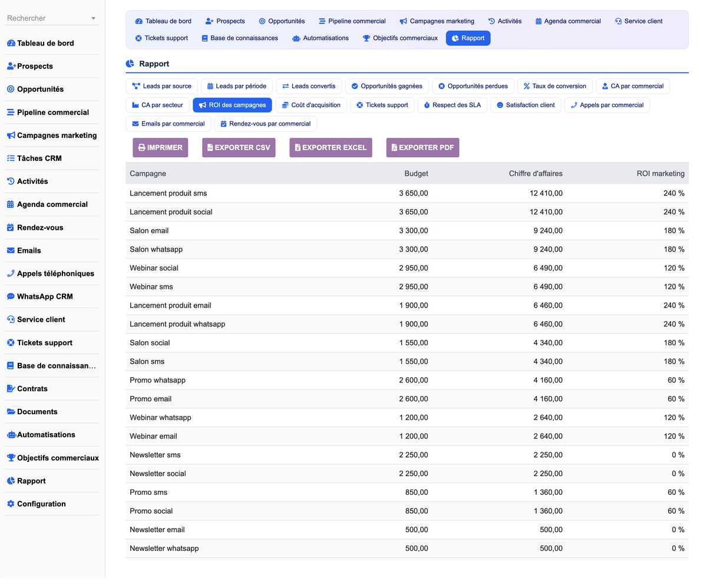The image size is (707, 588).
Task: Show the CA par secteur report
Action: point(157,105)
